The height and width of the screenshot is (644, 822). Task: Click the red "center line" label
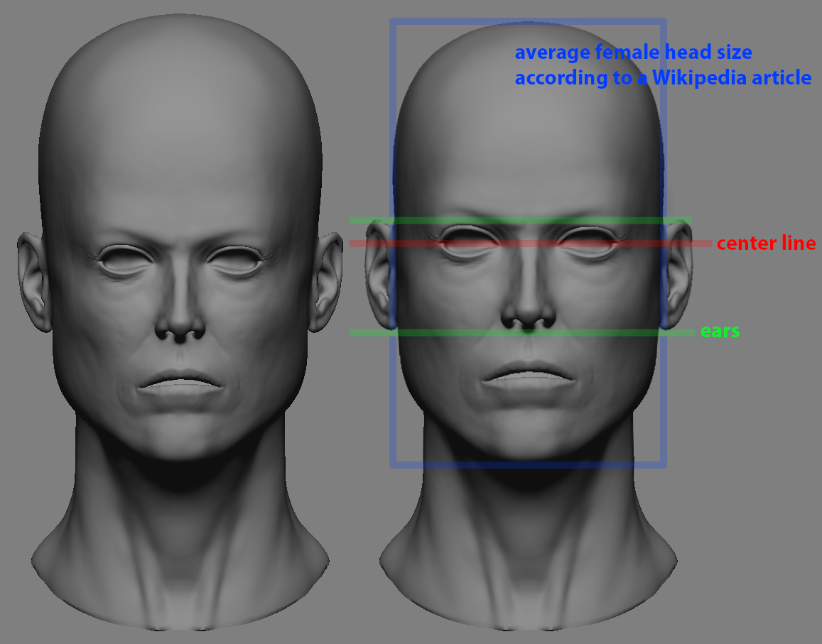pyautogui.click(x=766, y=243)
